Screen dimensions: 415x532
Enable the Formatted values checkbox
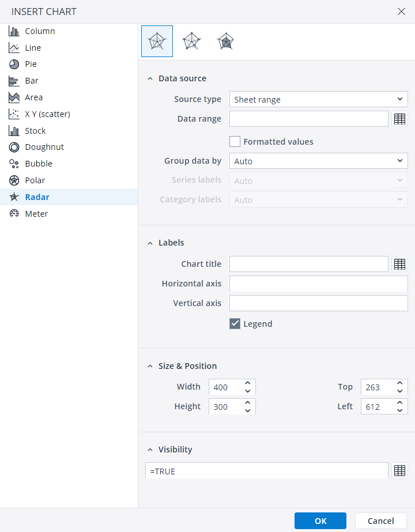pos(235,142)
